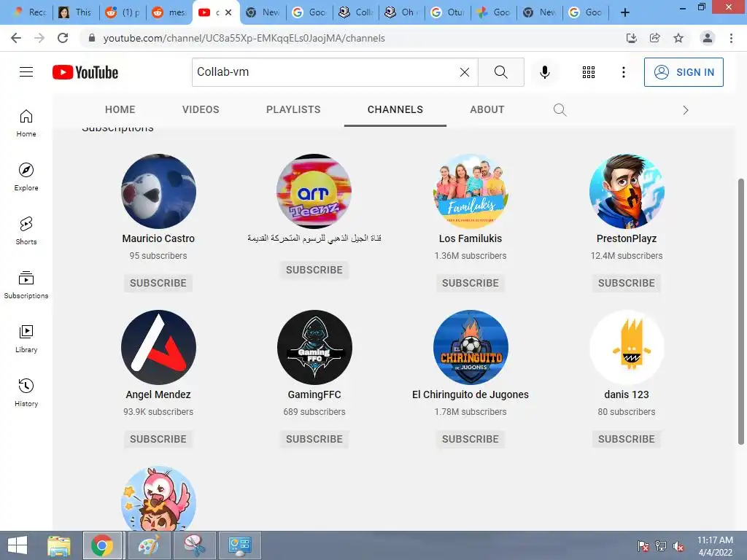Subscribe to Angel Mendez
Screen dimensions: 747x560
click(x=158, y=439)
